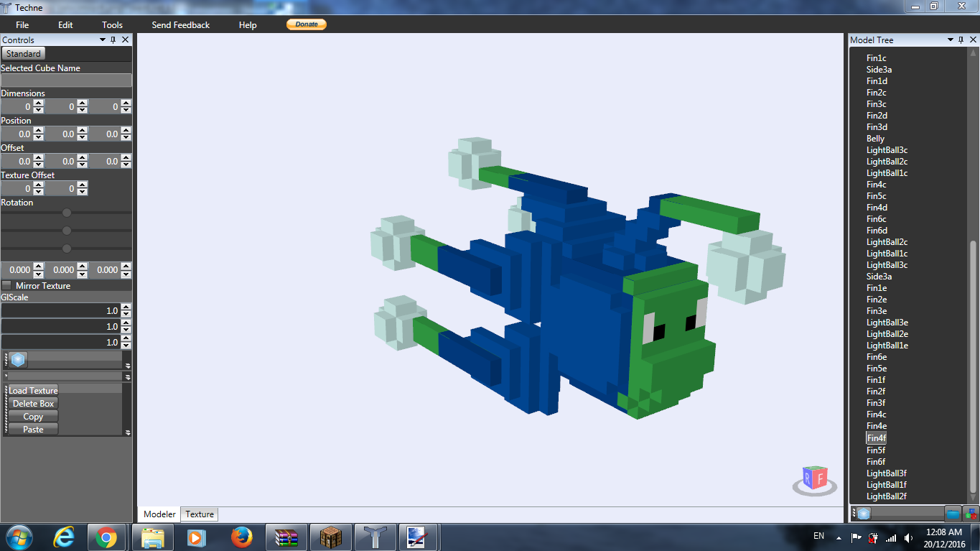Click the Donate button
Image resolution: width=980 pixels, height=551 pixels.
[x=306, y=24]
